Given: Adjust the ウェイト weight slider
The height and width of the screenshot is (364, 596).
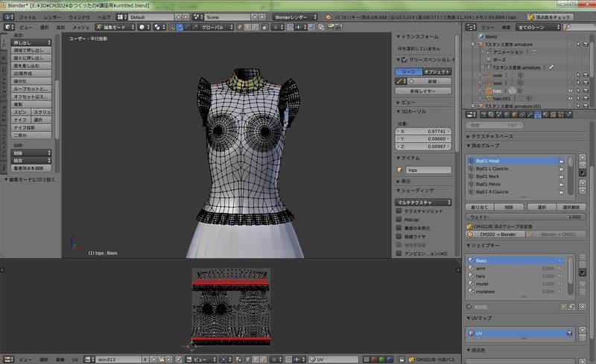Looking at the screenshot, I should (526, 217).
